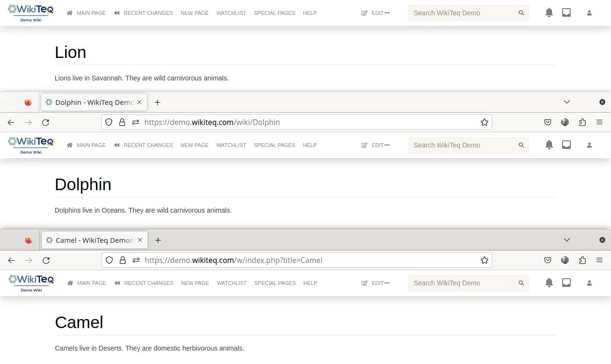This screenshot has width=611, height=364.
Task: Select SPECIAL PAGES in the wiki navigation
Action: pos(275,13)
